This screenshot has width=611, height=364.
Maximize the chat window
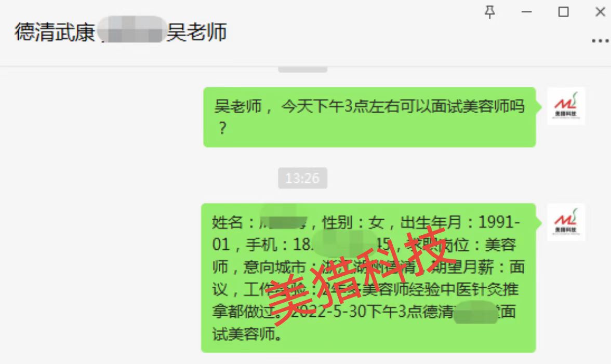point(563,12)
